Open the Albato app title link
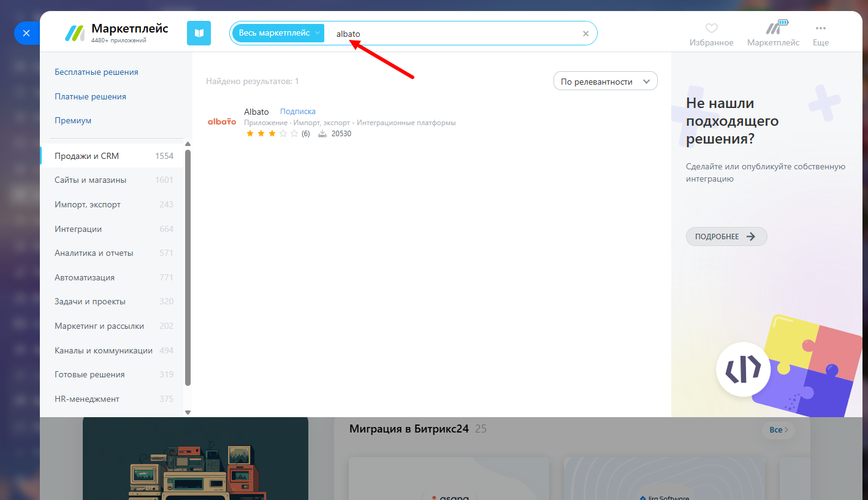This screenshot has width=868, height=500. click(x=256, y=112)
